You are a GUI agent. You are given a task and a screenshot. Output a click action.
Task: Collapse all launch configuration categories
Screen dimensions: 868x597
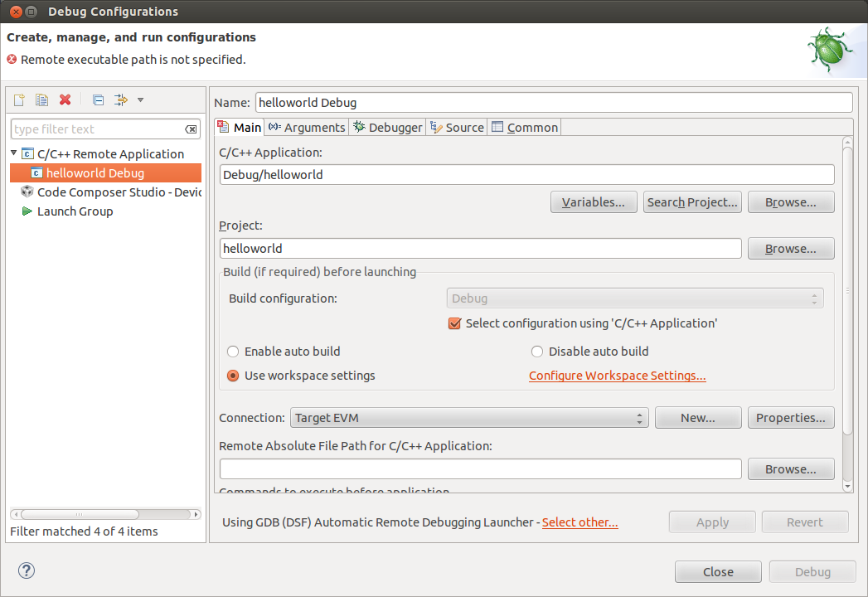coord(97,99)
